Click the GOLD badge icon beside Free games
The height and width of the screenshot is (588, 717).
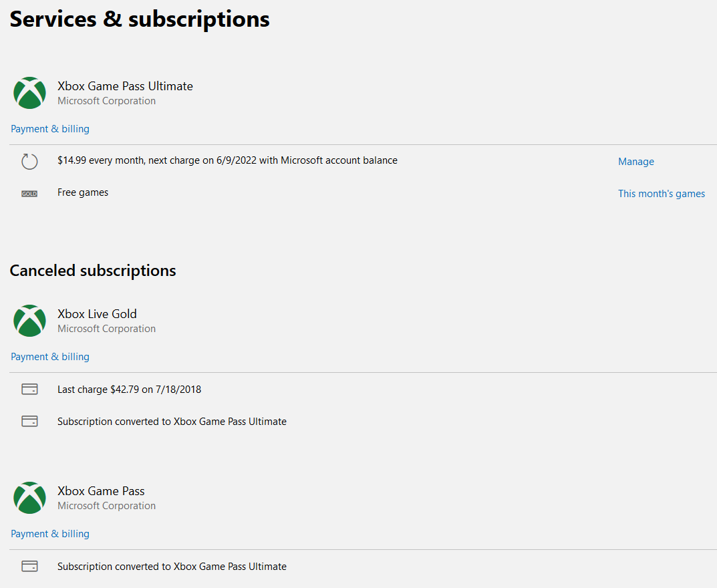pos(29,194)
